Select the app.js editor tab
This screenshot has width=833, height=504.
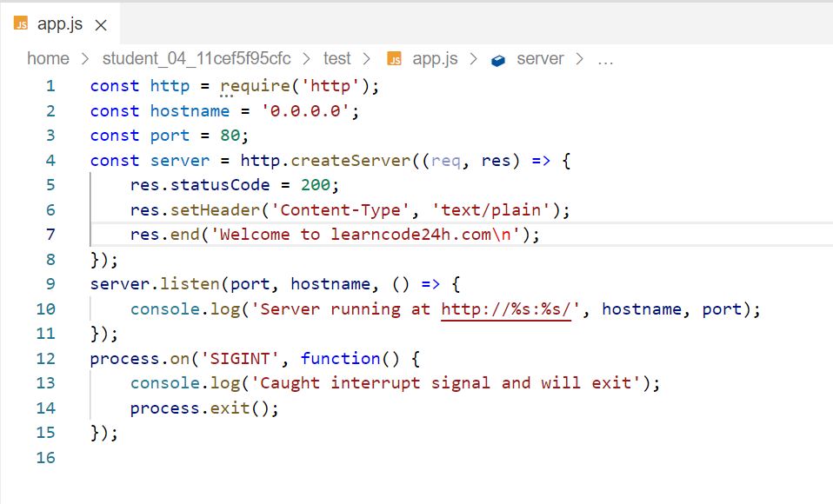[x=60, y=24]
